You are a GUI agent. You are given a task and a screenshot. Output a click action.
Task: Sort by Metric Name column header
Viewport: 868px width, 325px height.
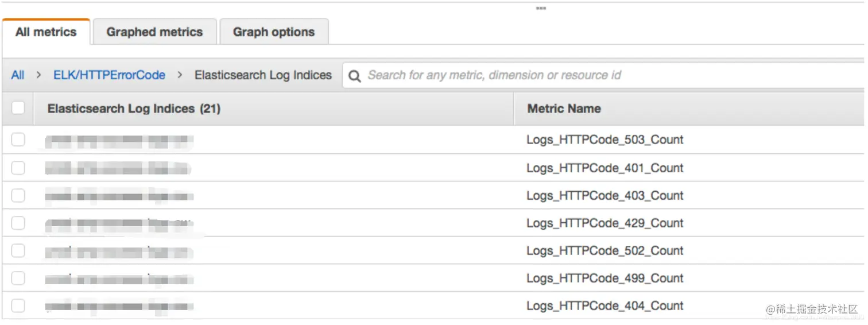pyautogui.click(x=564, y=109)
